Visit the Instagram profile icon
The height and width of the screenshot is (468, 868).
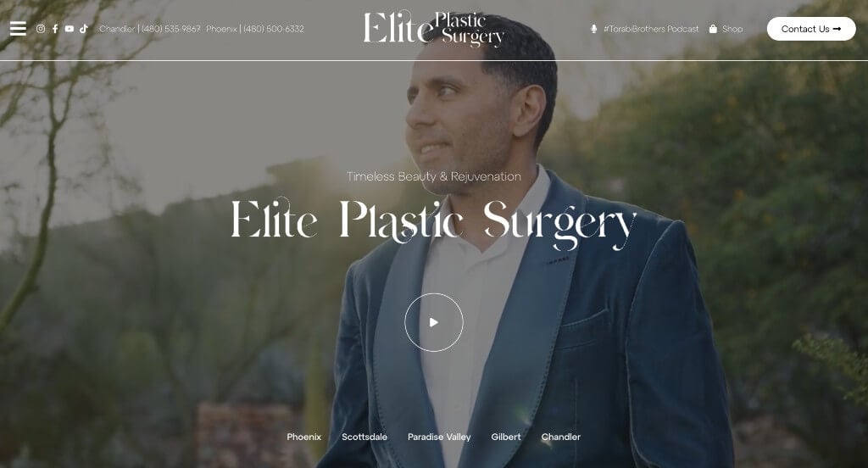[x=41, y=29]
